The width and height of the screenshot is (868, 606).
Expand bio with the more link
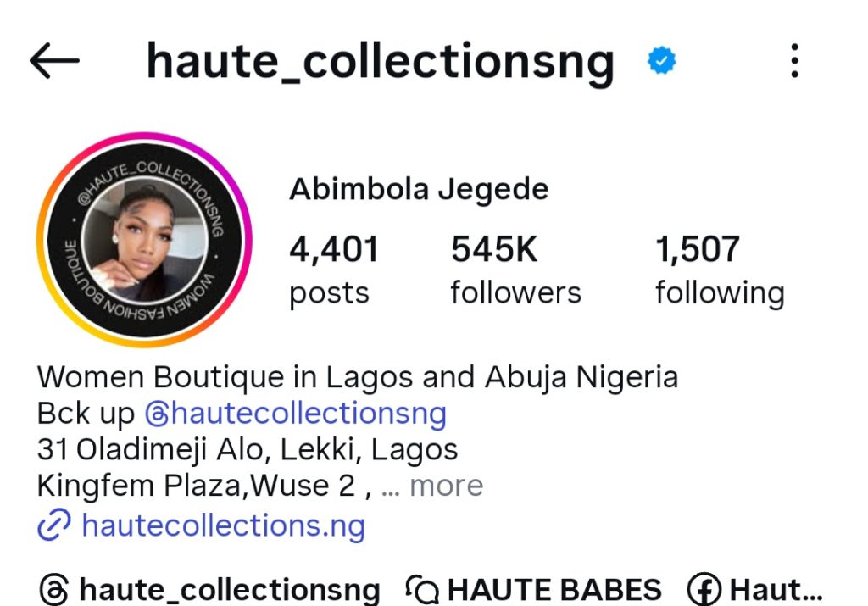(x=446, y=486)
